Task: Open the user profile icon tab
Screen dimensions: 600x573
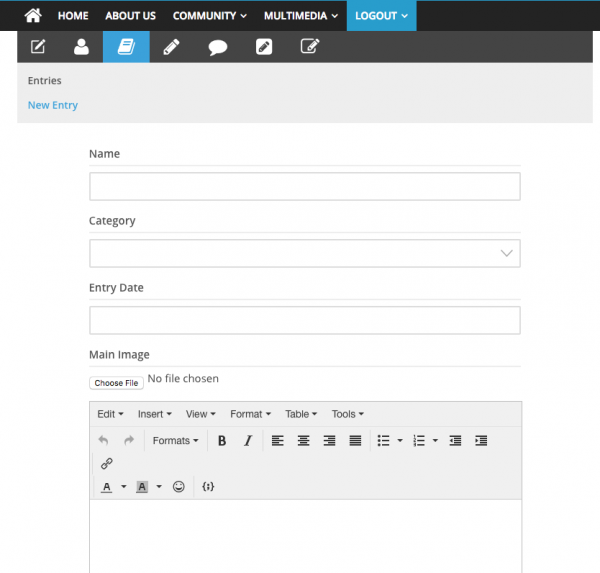Action: 81,47
